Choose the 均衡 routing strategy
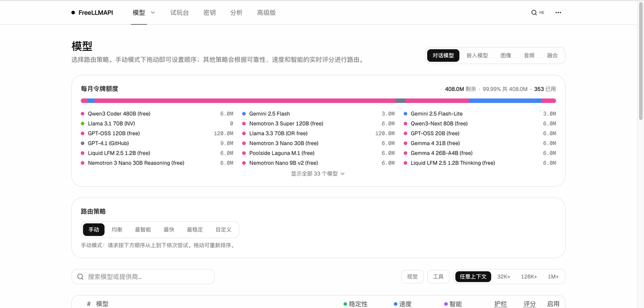The image size is (644, 308). (117, 230)
